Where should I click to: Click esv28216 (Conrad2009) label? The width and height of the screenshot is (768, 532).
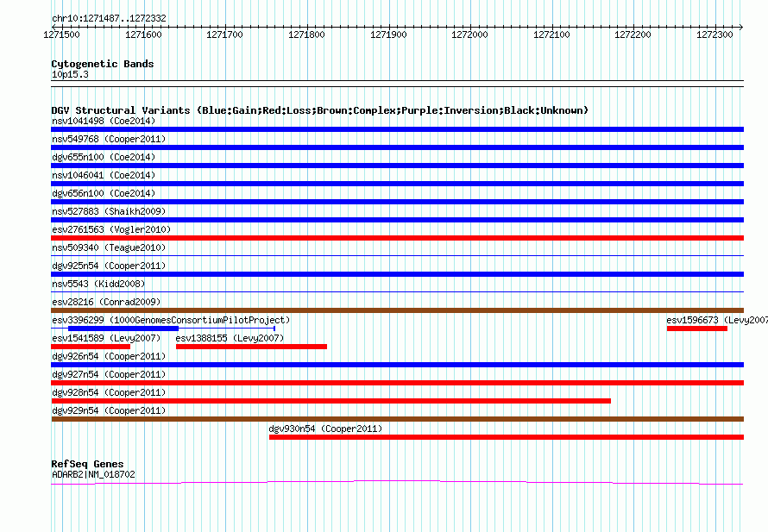106,302
